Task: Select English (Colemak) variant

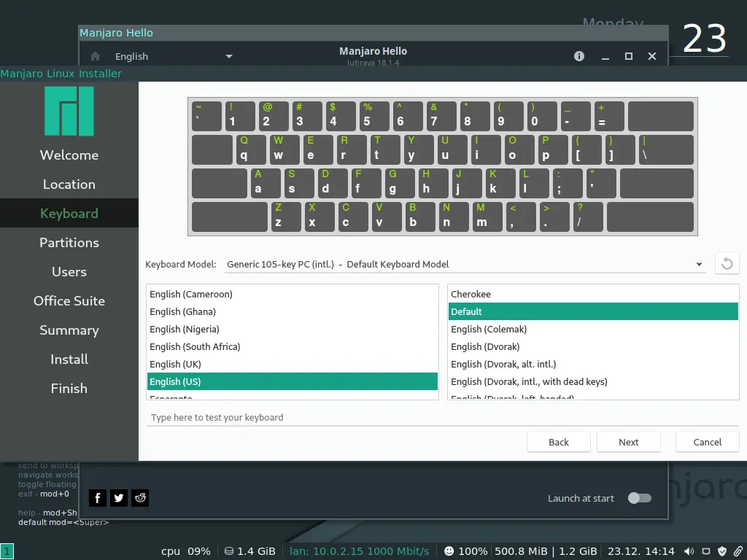Action: (593, 330)
